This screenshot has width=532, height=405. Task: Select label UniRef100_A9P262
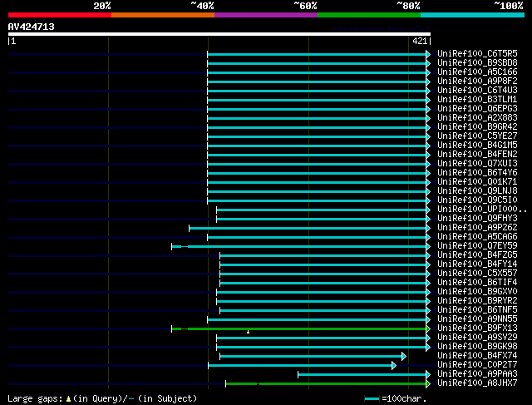477,228
